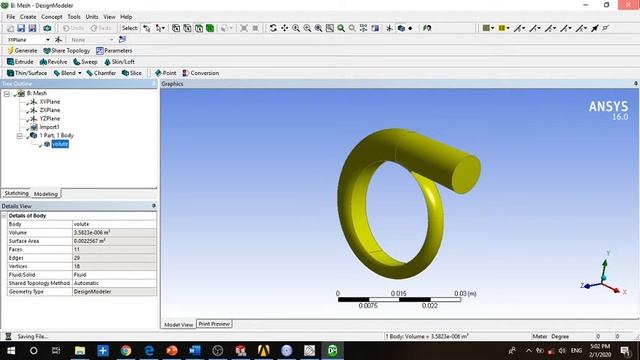Open the File menu

tap(11, 17)
